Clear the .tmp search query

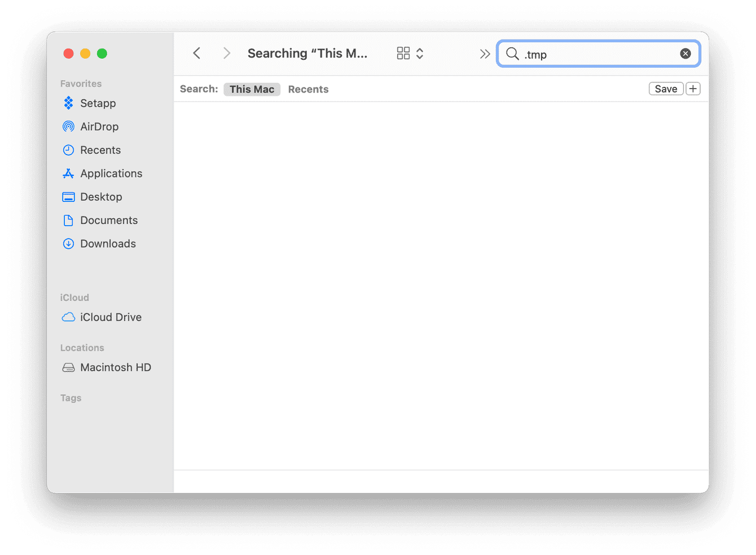coord(685,53)
